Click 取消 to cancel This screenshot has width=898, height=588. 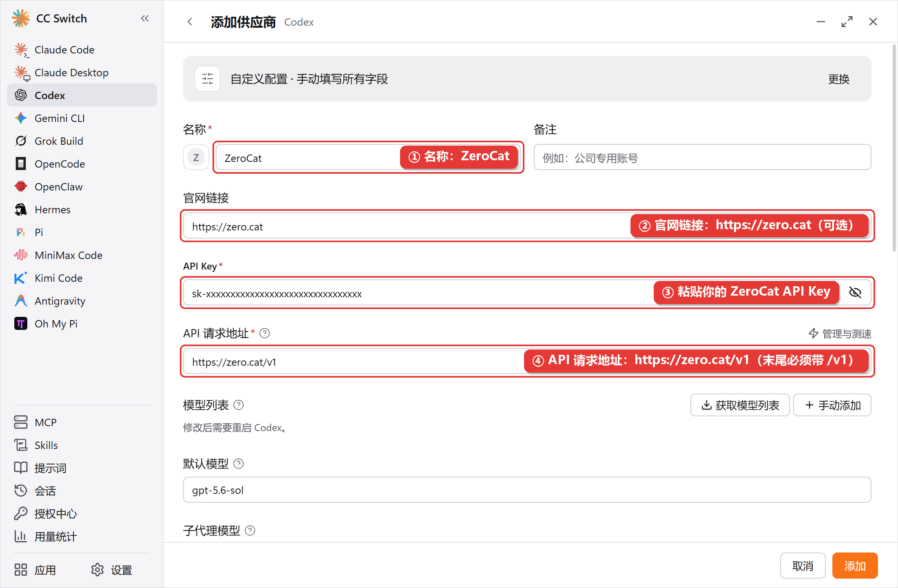(x=803, y=566)
